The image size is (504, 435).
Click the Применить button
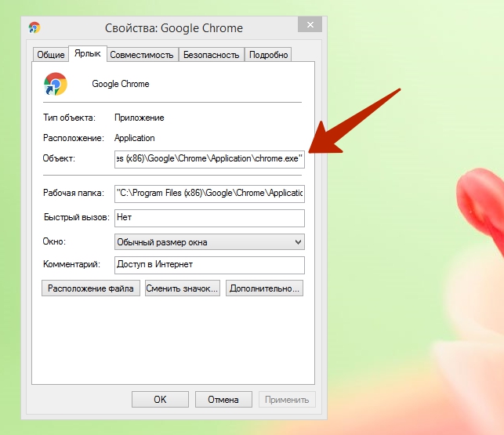click(x=287, y=399)
